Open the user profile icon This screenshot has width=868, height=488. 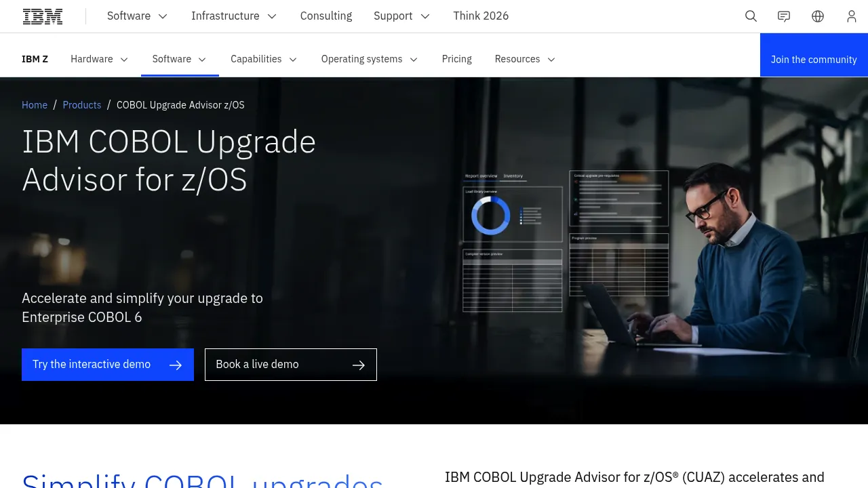(x=852, y=16)
